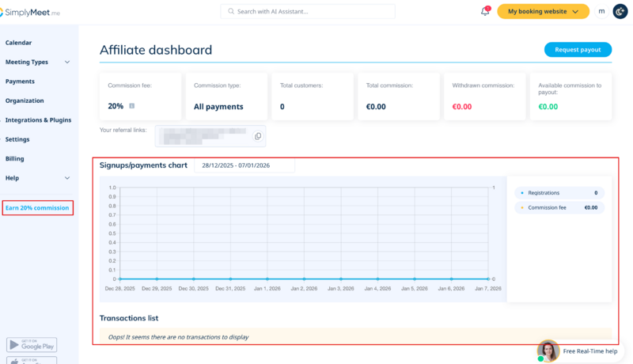
Task: Open My booking website dropdown
Action: click(543, 12)
